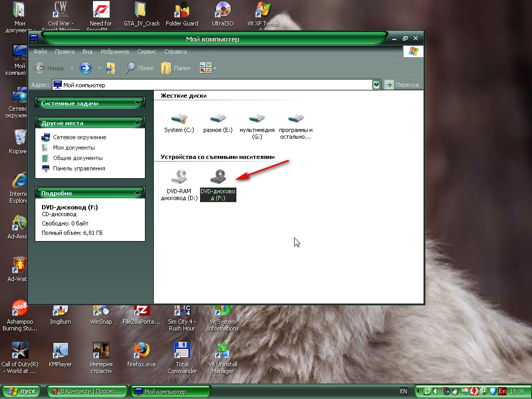
Task: Select the FileZillaPorta... desktop icon
Action: coord(141,315)
